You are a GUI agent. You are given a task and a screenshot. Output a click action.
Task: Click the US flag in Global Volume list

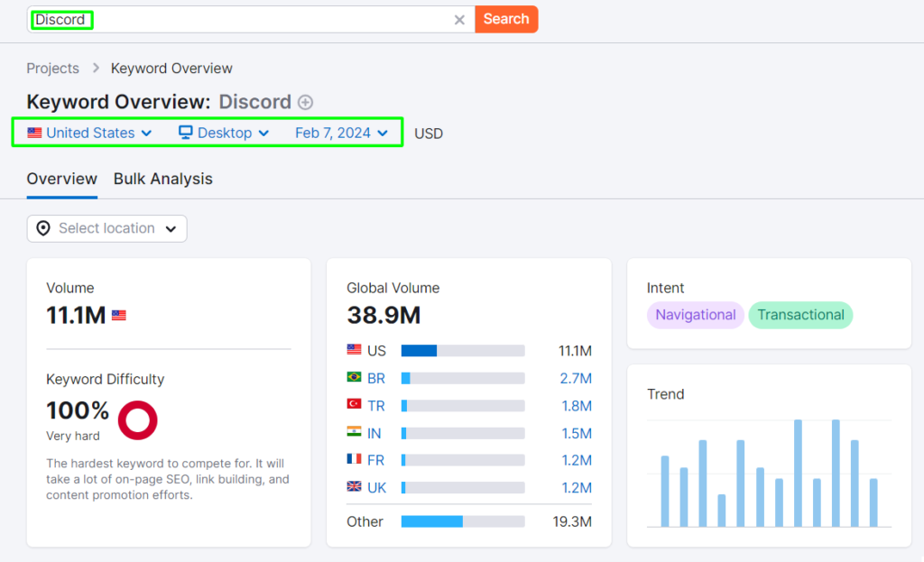tap(354, 349)
